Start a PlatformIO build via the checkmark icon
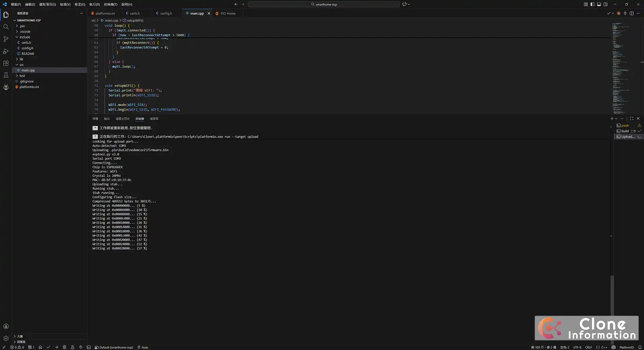 coord(48,347)
